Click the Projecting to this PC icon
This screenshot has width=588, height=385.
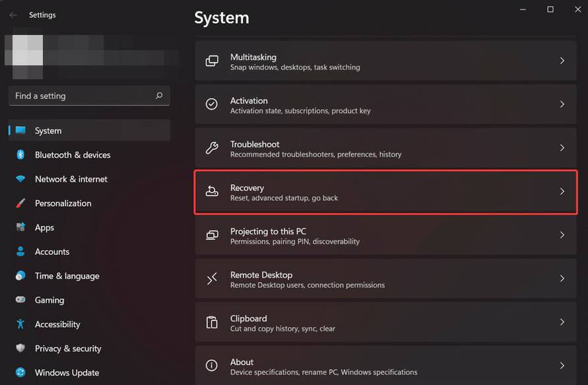[x=211, y=235]
